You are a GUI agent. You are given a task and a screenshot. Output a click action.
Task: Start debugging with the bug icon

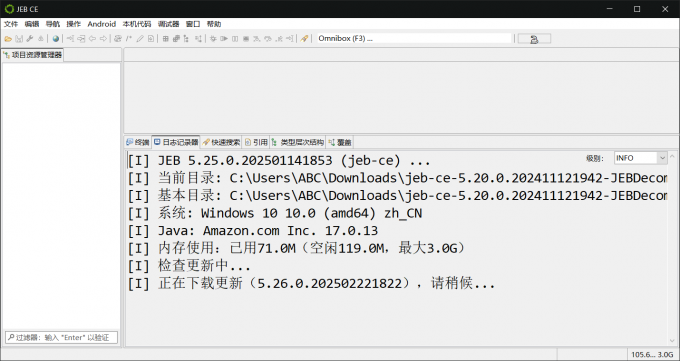click(213, 39)
